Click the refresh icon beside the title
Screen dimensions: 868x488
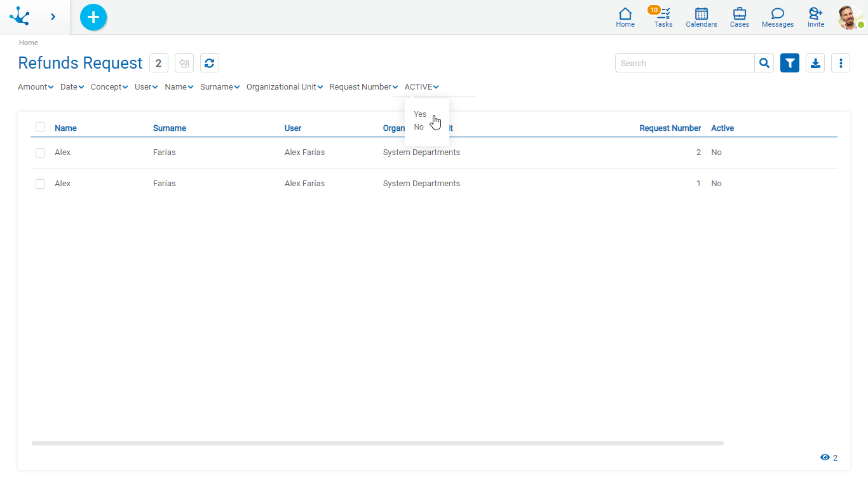tap(210, 63)
